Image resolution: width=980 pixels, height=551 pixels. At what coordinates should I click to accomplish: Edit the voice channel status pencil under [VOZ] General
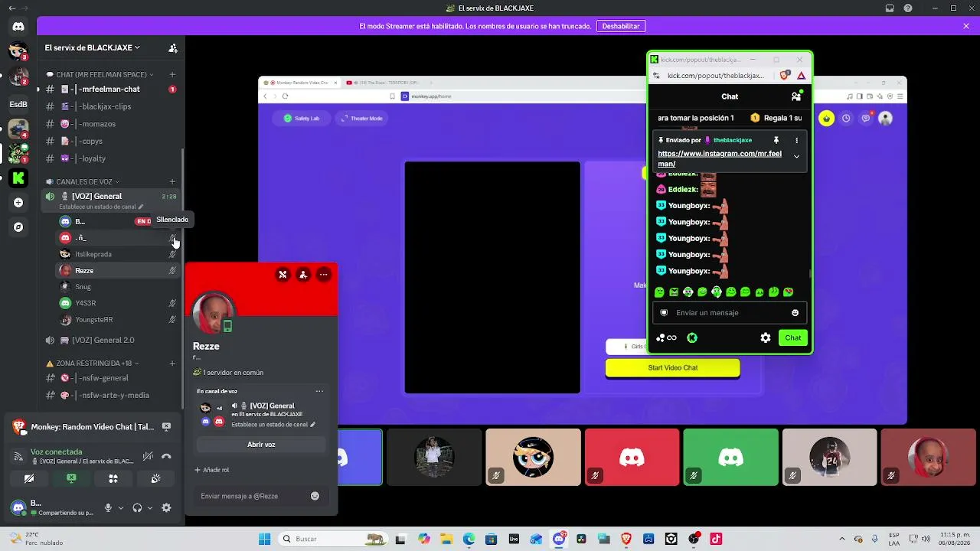140,207
